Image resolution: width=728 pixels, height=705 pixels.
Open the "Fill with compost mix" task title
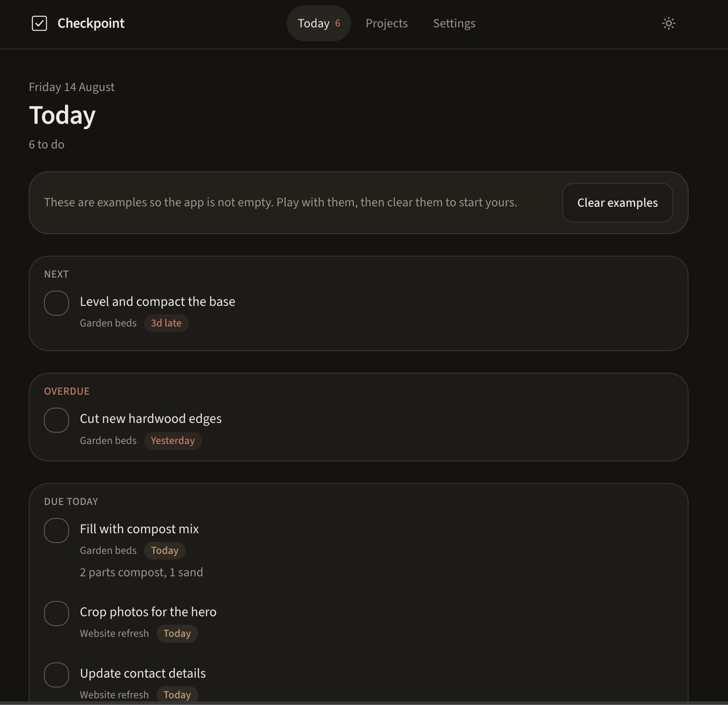[139, 529]
